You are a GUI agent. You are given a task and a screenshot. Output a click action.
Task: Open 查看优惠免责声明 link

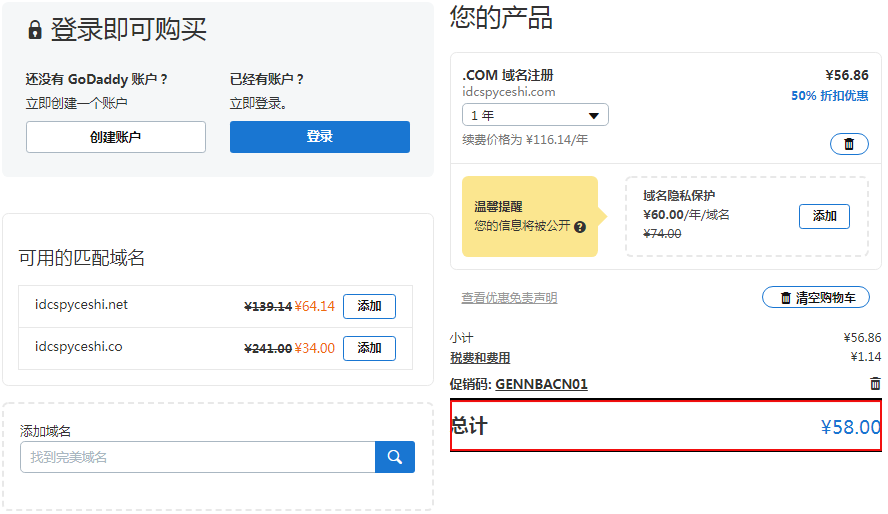(x=509, y=298)
